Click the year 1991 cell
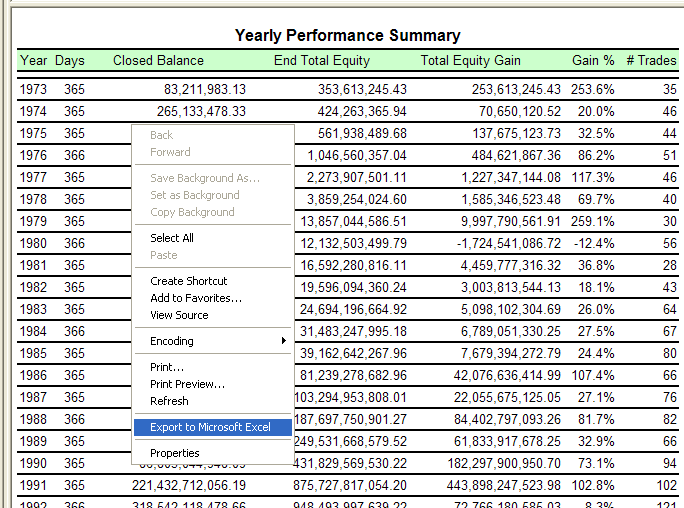 tap(33, 485)
